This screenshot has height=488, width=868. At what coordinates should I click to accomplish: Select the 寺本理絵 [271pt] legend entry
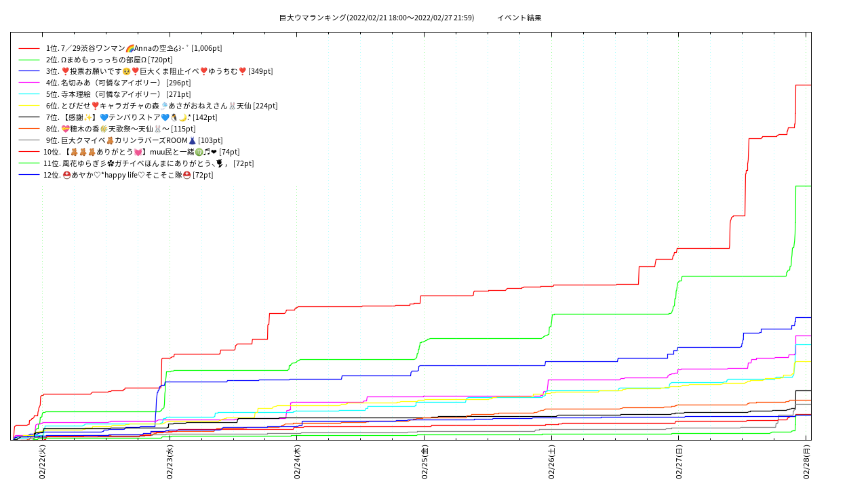click(x=118, y=94)
